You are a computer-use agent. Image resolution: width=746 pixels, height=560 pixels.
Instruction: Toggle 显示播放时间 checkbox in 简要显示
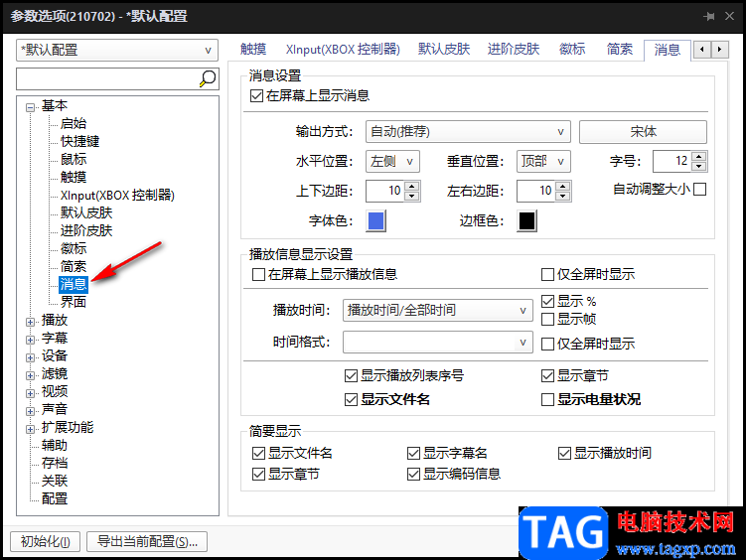coord(564,453)
